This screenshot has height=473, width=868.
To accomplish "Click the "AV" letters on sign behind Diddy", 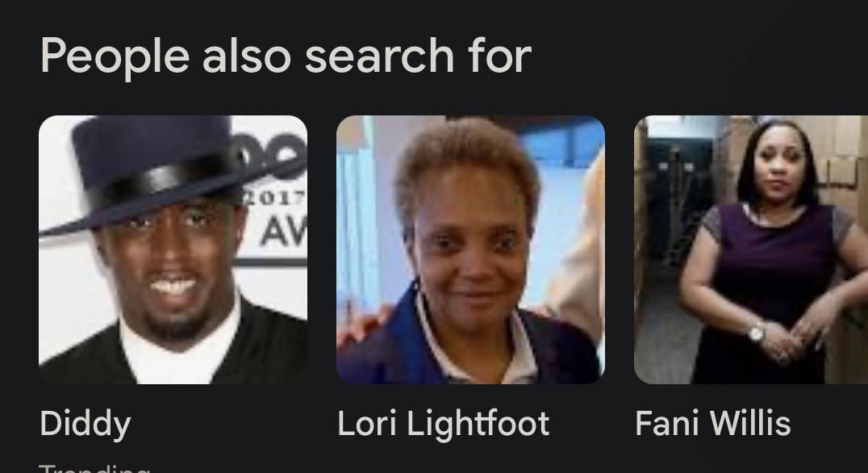I will (283, 232).
